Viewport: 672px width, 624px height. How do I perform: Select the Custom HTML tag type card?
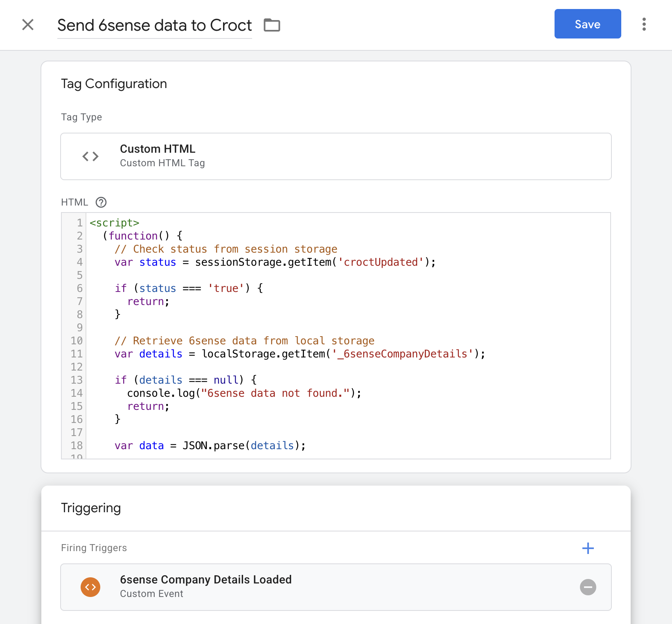[x=336, y=156]
